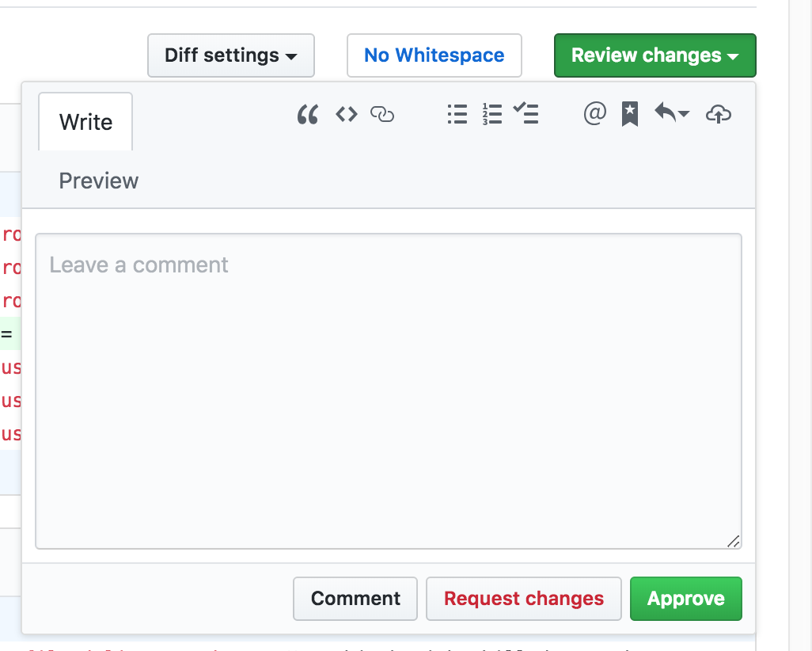Switch to the Preview tab
The height and width of the screenshot is (651, 812).
(x=98, y=181)
